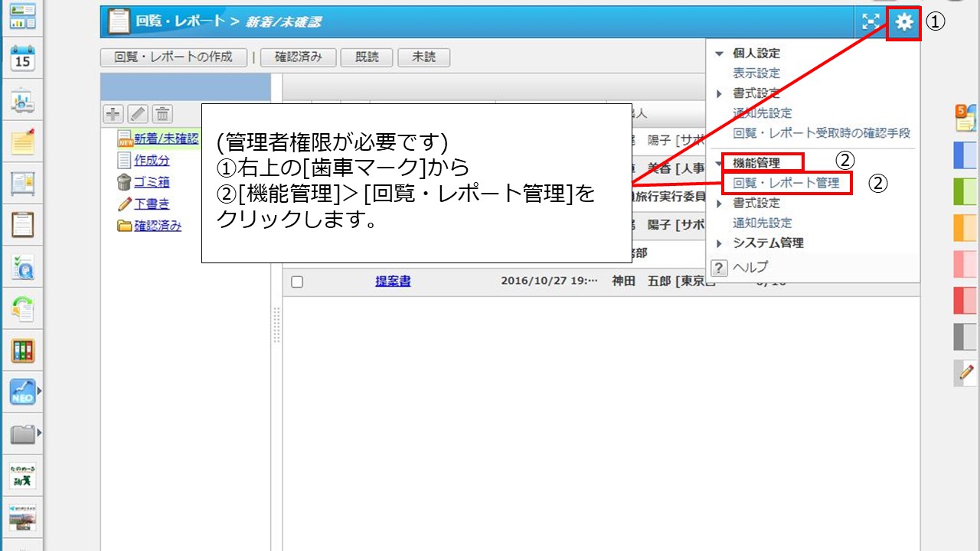The height and width of the screenshot is (551, 980).
Task: Open the gray folder icon in sidebar
Action: tap(23, 434)
